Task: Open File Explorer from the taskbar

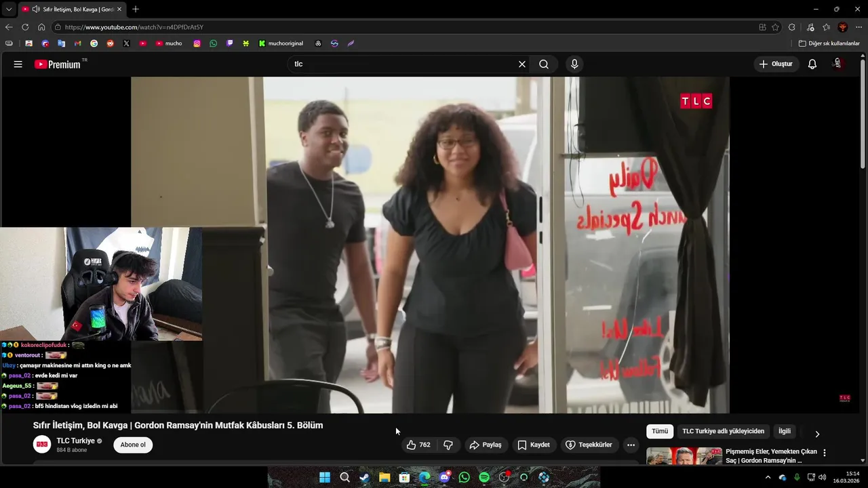Action: (384, 477)
